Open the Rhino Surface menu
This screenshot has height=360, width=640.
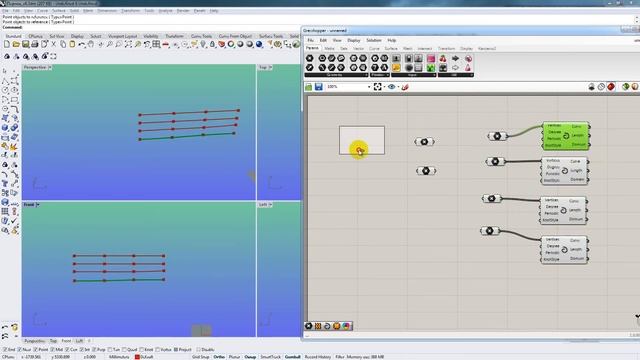58,11
